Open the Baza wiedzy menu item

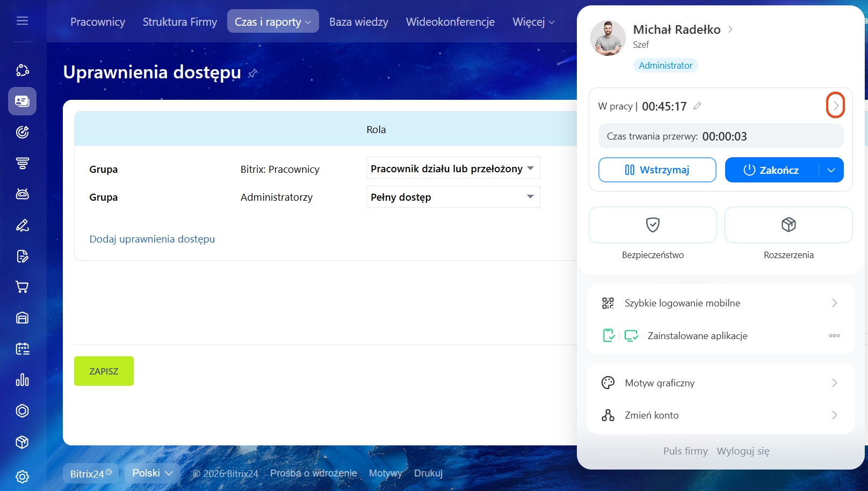pyautogui.click(x=358, y=22)
